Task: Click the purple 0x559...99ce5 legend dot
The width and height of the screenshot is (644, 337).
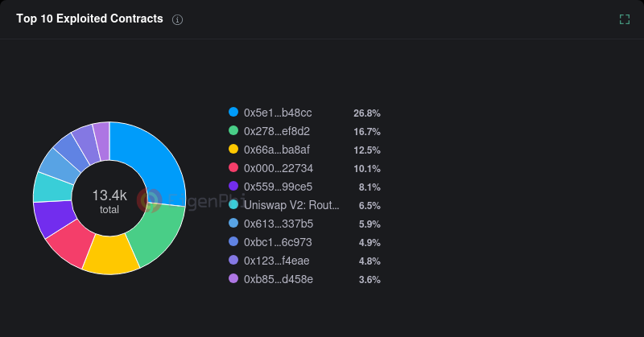Action: [x=233, y=187]
